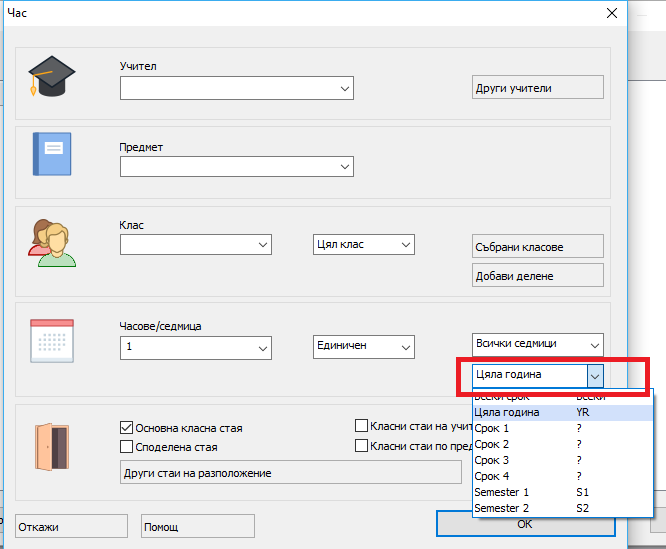This screenshot has width=666, height=549.
Task: Click the Часове/седмица input field
Action: [x=187, y=347]
